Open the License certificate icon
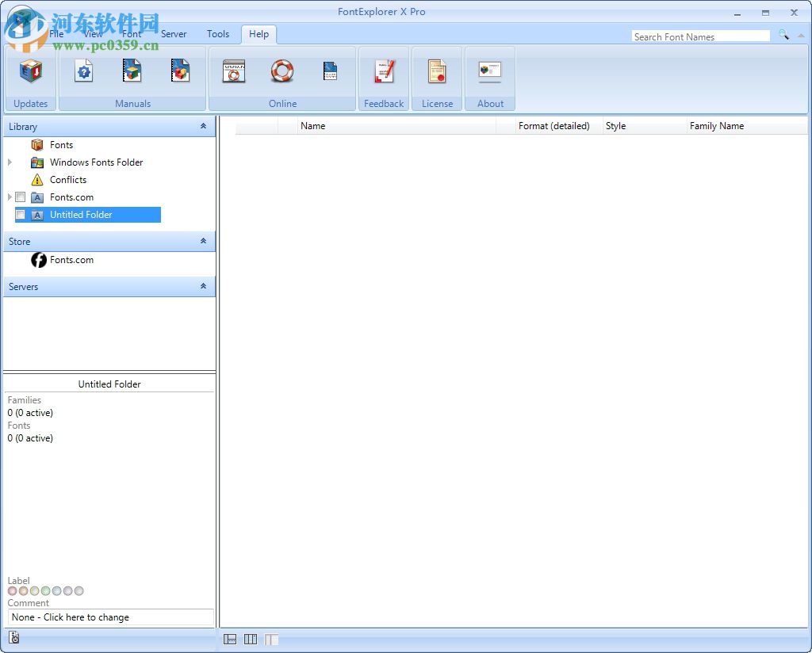 437,71
